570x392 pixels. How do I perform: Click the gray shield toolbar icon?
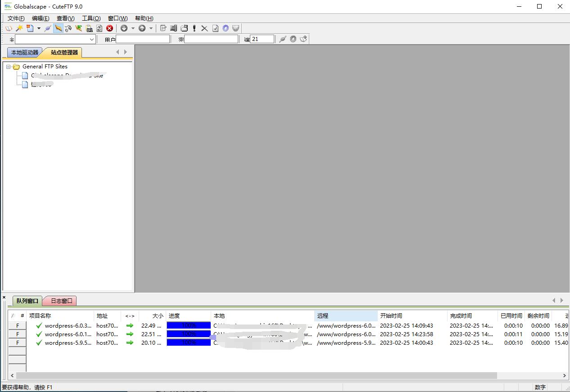(x=236, y=28)
